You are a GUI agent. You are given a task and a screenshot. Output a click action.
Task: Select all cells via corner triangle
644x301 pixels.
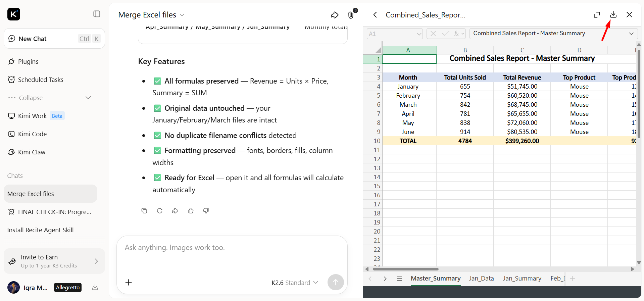(x=378, y=50)
